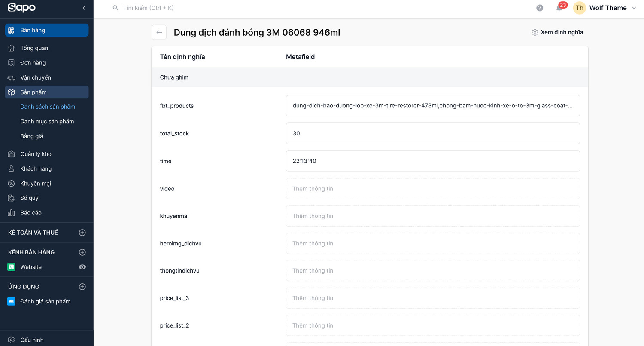Image resolution: width=644 pixels, height=346 pixels.
Task: Click the product title Dung dịch đánh bóng
Action: coord(257,32)
